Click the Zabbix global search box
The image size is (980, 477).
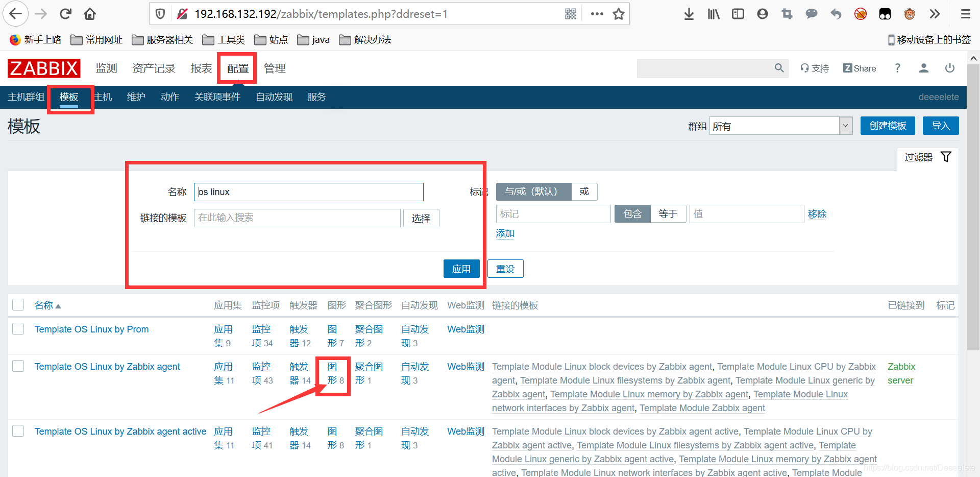[704, 68]
